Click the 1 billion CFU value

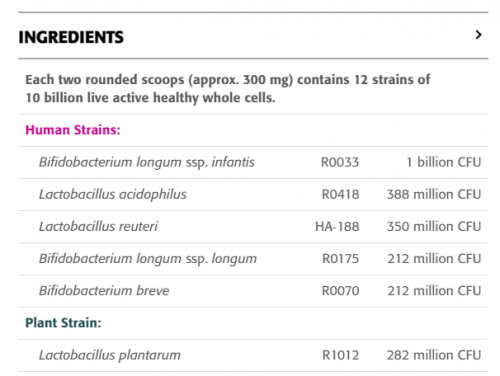[444, 162]
